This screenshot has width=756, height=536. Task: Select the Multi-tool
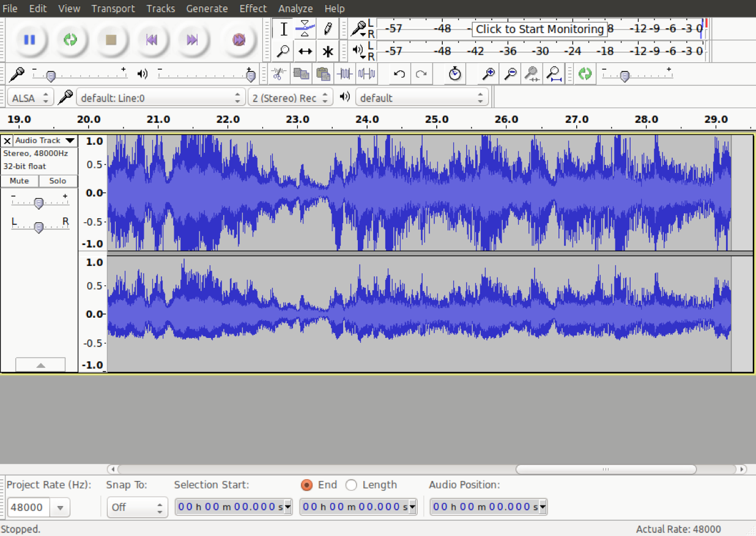point(327,51)
